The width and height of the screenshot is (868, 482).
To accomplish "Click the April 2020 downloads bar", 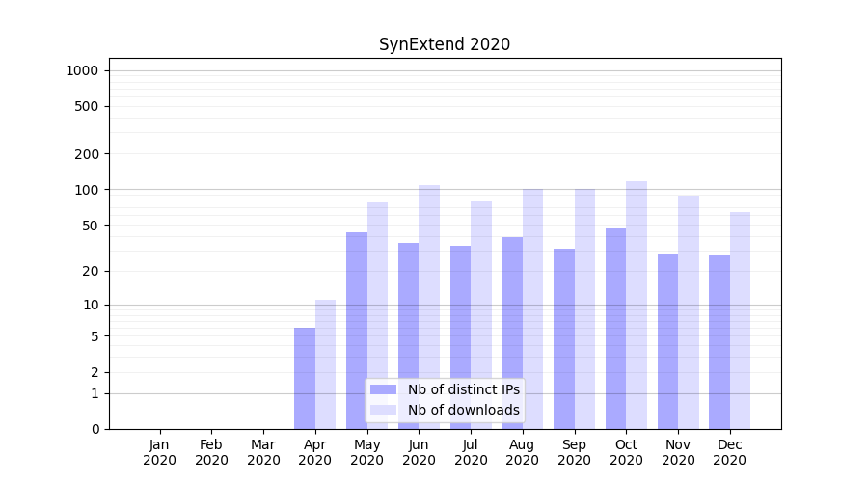I will pos(326,364).
